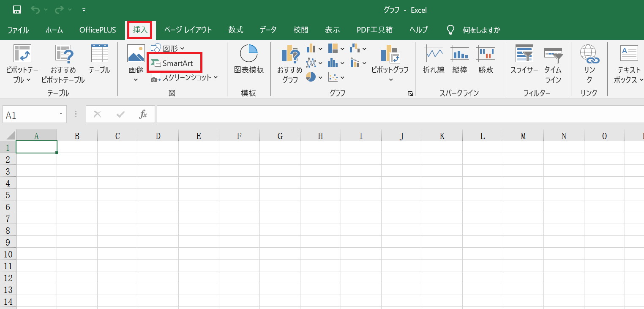This screenshot has width=644, height=309.
Task: Expand the undo history dropdown arrow
Action: 46,9
